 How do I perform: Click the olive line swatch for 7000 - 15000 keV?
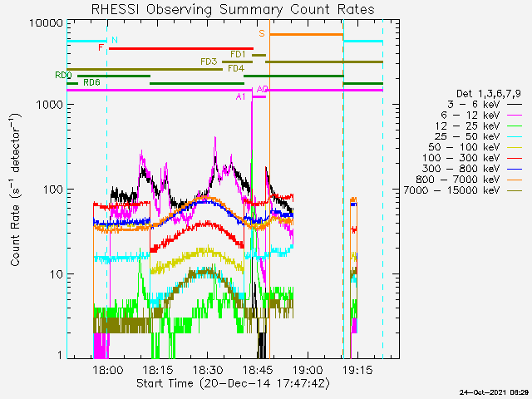point(515,190)
